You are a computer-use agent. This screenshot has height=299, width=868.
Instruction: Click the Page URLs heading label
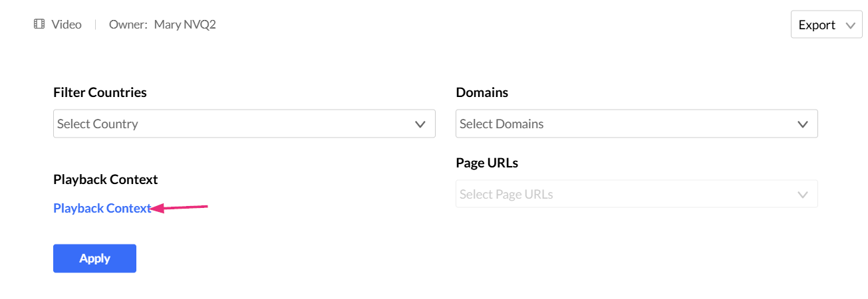tap(487, 163)
